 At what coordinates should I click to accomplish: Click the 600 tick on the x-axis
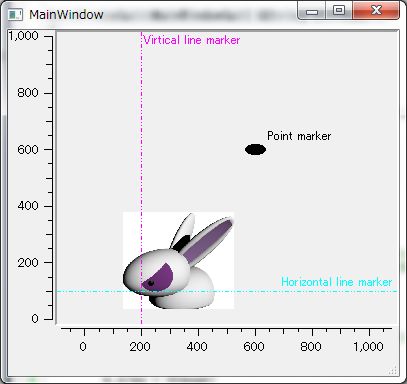click(255, 332)
